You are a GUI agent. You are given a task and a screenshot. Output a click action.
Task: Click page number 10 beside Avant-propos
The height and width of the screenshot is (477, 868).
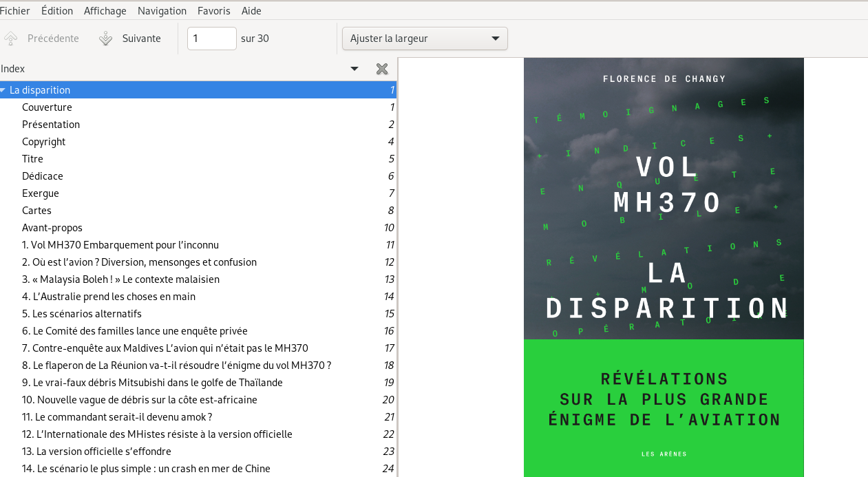pos(389,228)
